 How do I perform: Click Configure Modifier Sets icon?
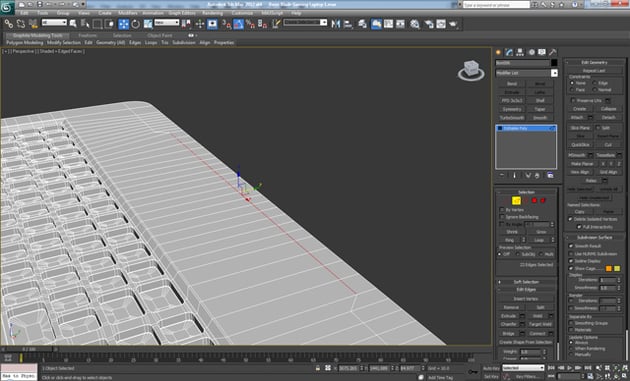[x=550, y=175]
